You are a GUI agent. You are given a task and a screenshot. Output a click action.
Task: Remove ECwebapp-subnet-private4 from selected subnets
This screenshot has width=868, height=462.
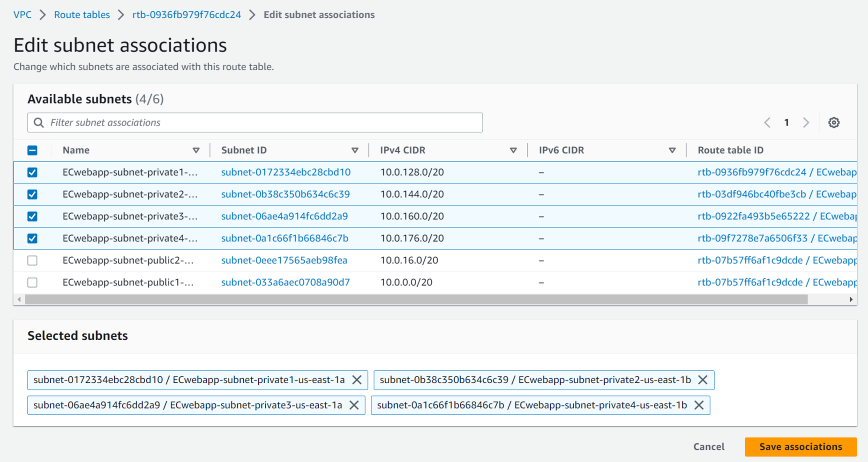(x=699, y=405)
